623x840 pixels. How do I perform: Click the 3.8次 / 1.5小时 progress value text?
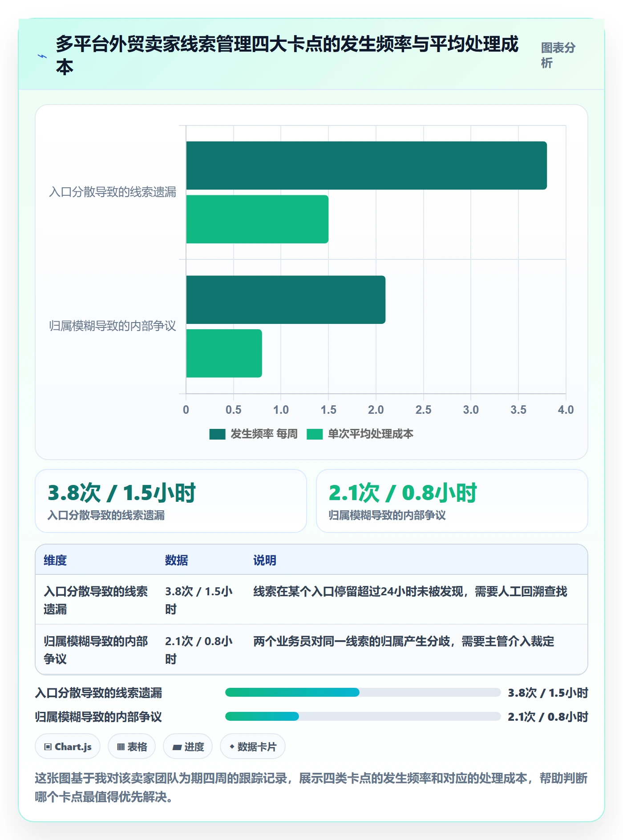pyautogui.click(x=548, y=693)
